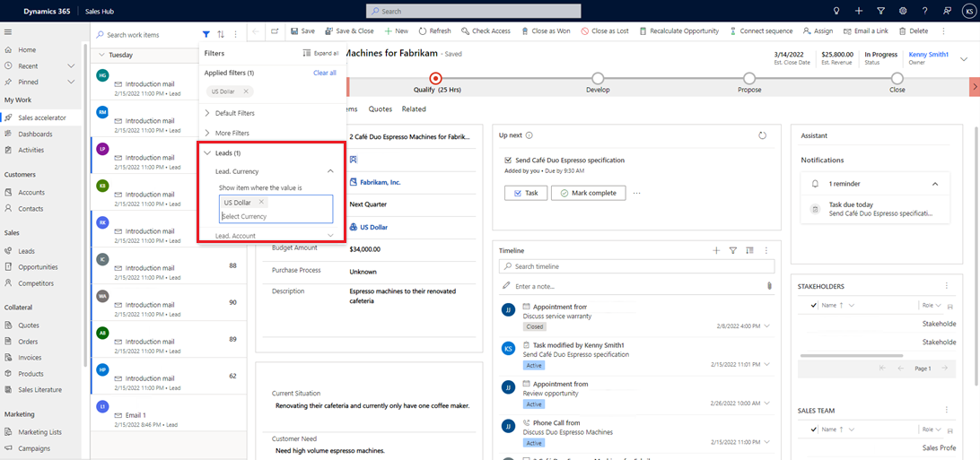Viewport: 980px width, 460px height.
Task: Click Connect sequence command
Action: point(761,31)
